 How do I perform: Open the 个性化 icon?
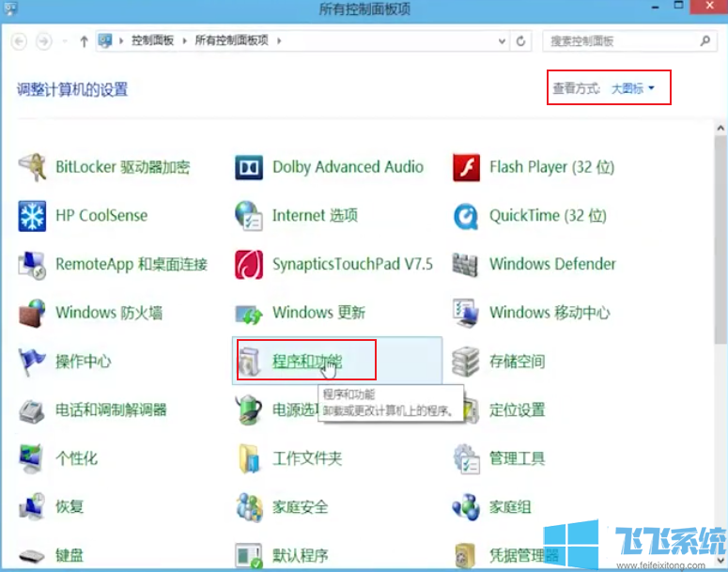[x=32, y=458]
